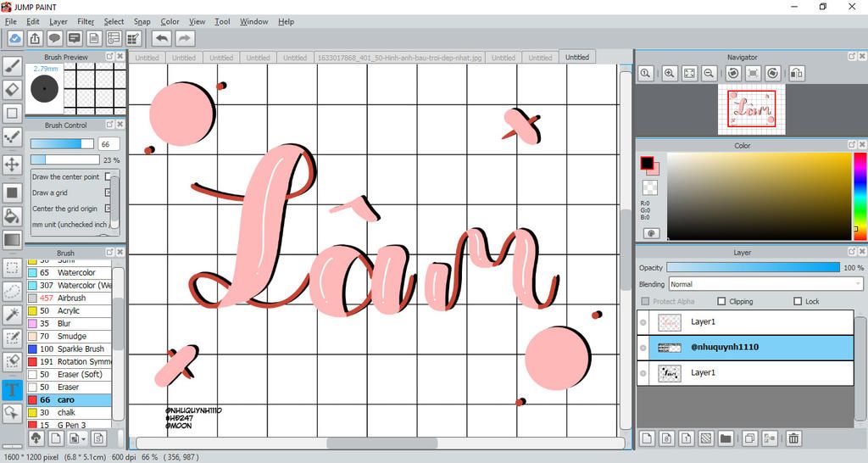Click the cloud save icon in toolbar
Viewport: 868px width, 463px height.
[x=15, y=38]
